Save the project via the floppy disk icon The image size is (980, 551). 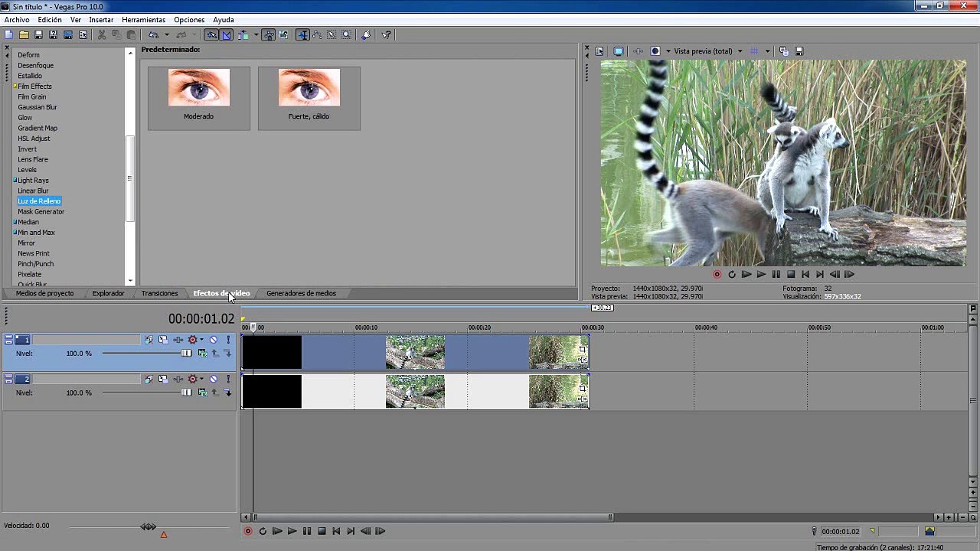38,34
